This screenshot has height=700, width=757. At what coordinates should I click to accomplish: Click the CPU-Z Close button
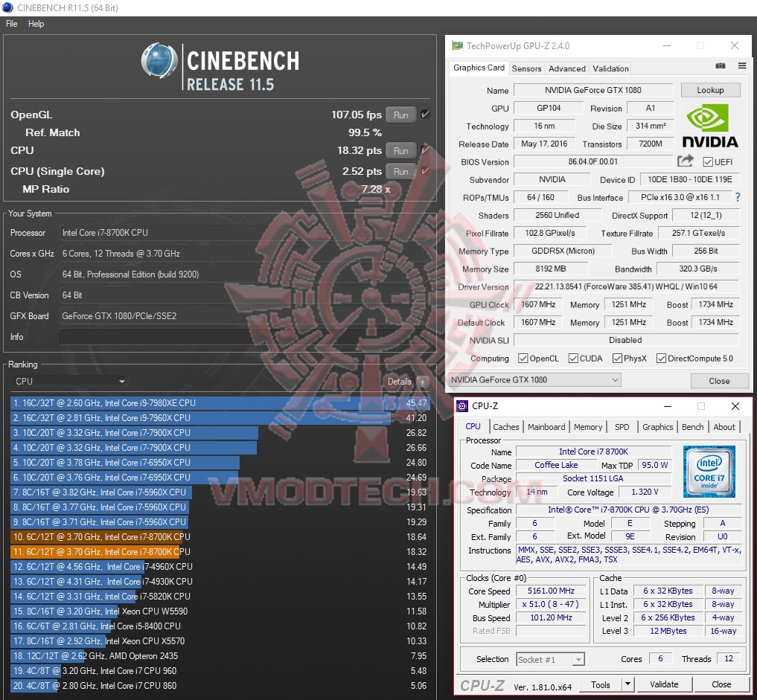point(721,684)
